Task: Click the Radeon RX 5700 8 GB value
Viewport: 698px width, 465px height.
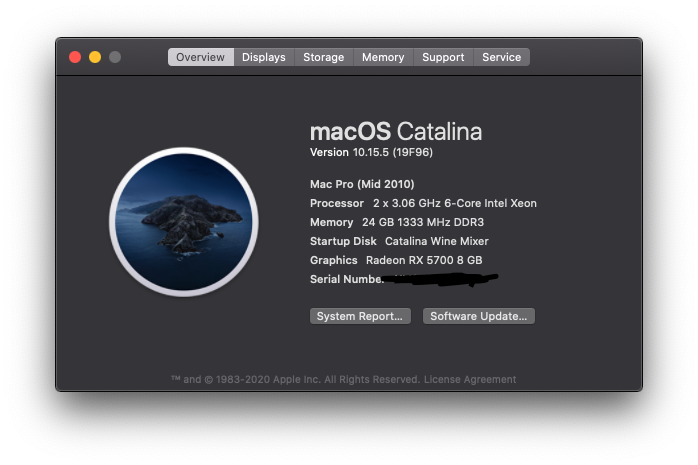Action: coord(424,260)
